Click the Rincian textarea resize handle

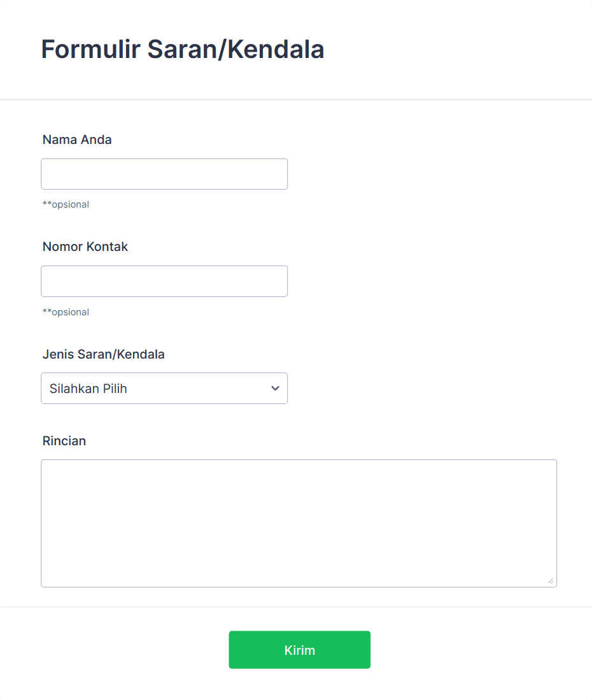[x=551, y=581]
